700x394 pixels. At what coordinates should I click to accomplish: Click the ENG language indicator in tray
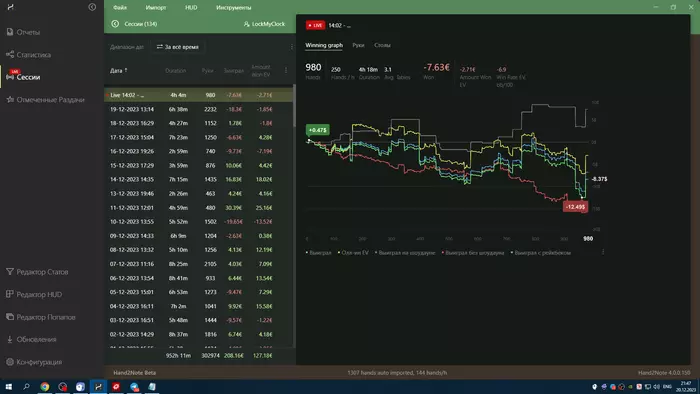tap(667, 387)
